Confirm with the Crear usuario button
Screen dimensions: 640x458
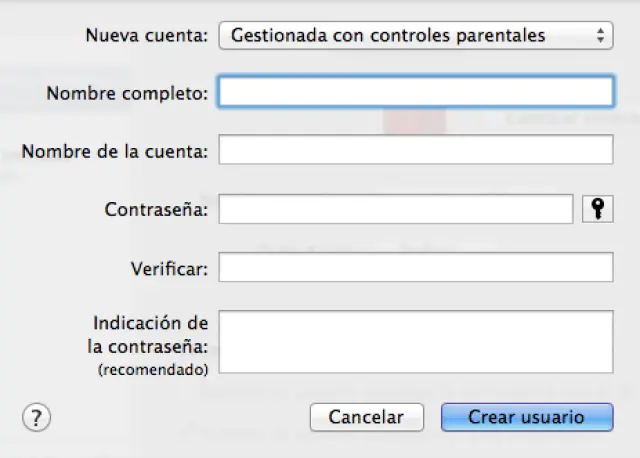click(x=526, y=417)
